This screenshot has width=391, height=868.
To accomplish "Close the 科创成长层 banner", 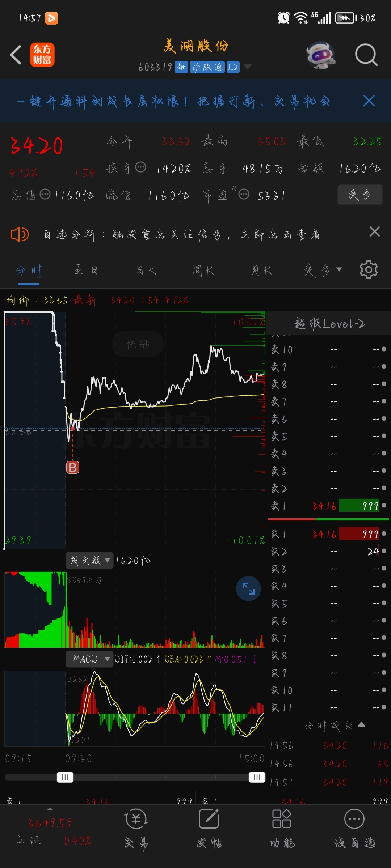I will (x=369, y=101).
